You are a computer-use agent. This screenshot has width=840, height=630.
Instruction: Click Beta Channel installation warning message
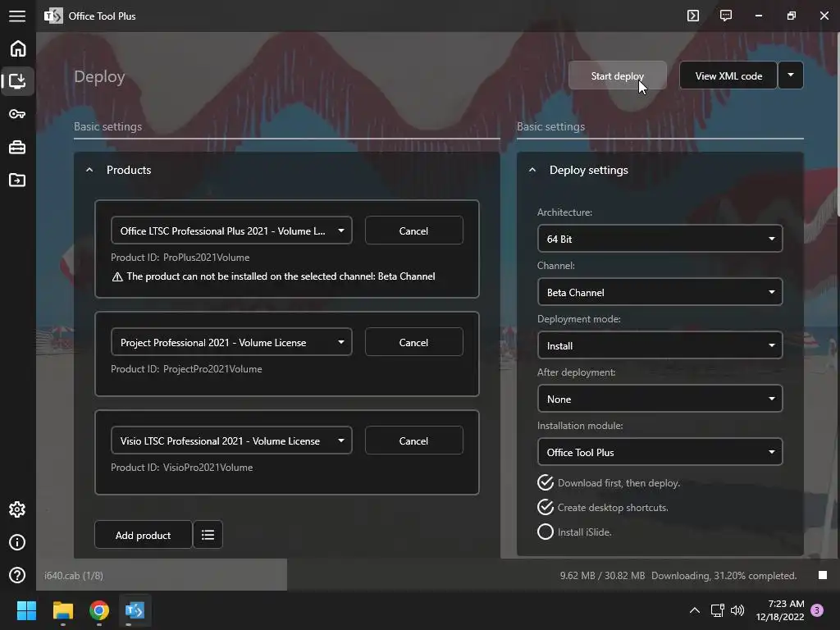[x=273, y=276]
